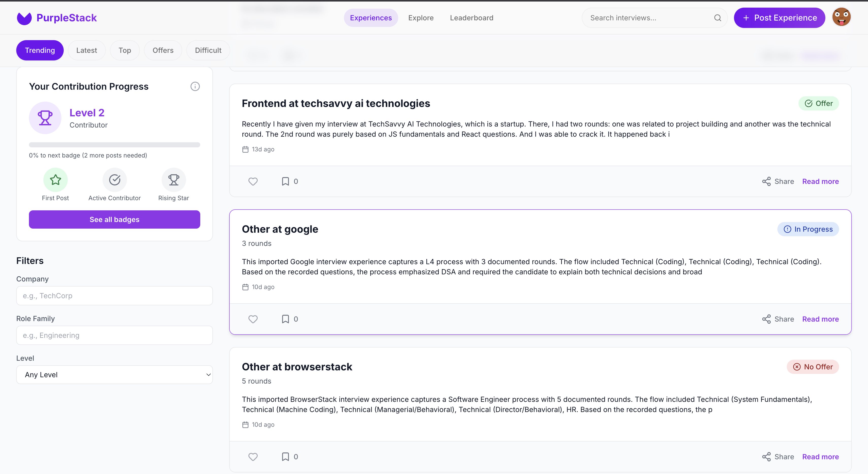This screenshot has height=474, width=868.
Task: Bookmark the Other at google experience
Action: [x=286, y=319]
